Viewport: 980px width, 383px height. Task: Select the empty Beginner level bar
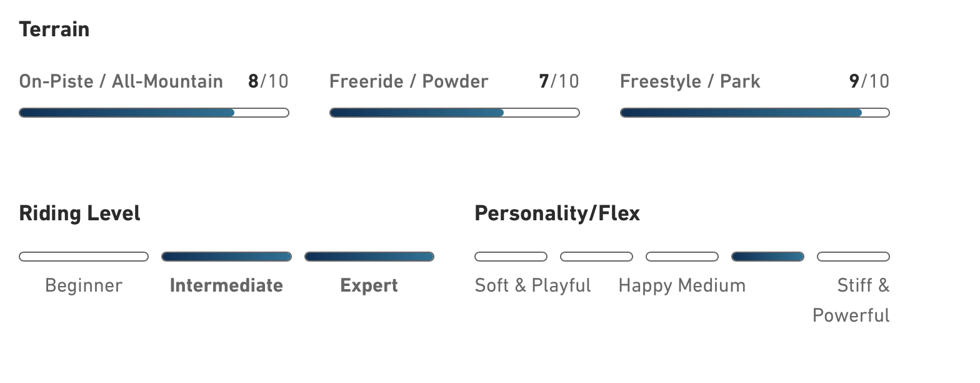point(84,257)
